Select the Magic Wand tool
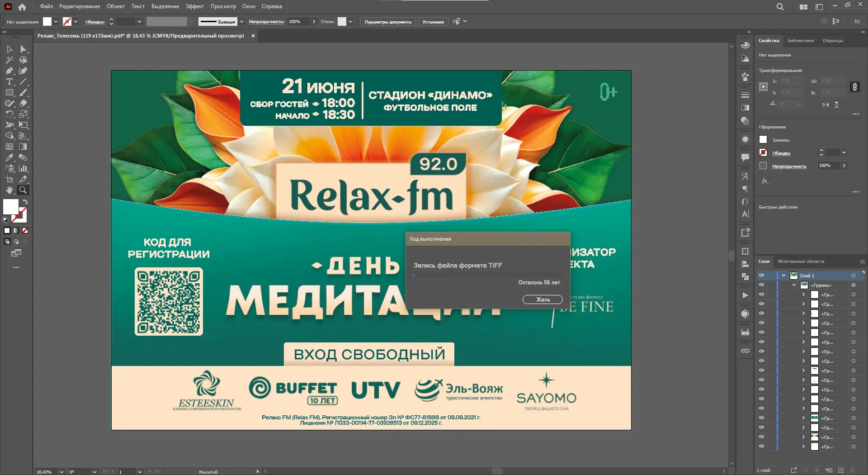 click(x=9, y=60)
